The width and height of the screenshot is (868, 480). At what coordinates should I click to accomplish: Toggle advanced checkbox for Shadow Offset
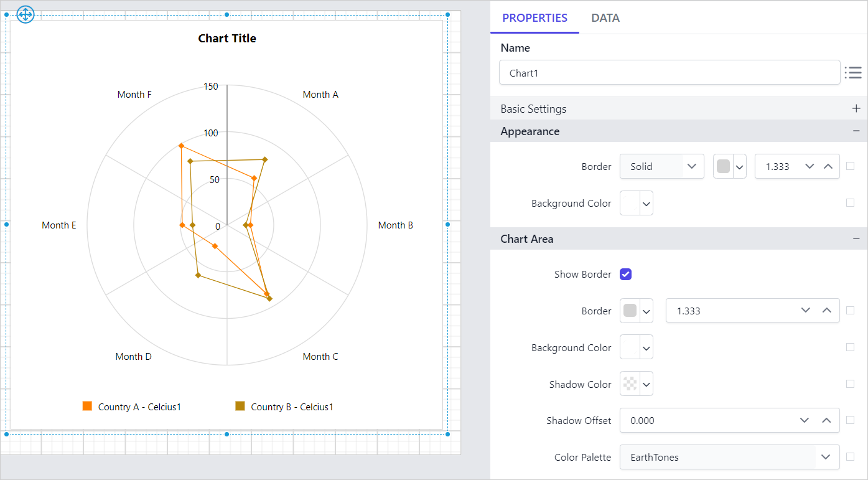click(850, 420)
